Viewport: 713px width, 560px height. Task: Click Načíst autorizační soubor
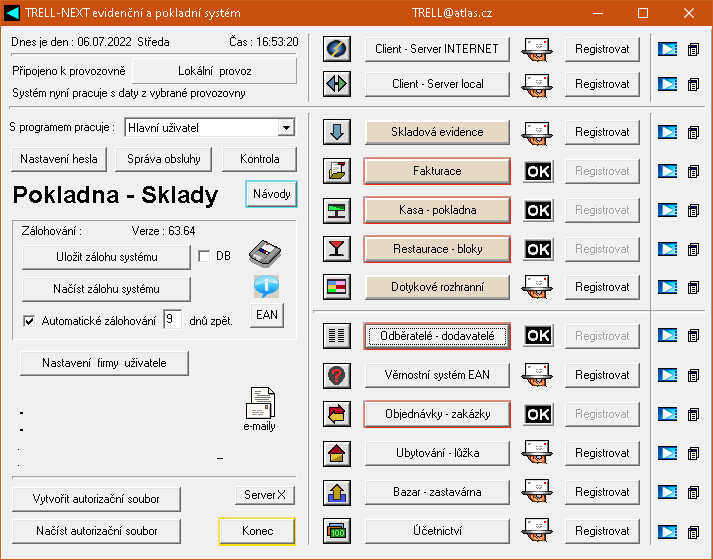point(96,531)
